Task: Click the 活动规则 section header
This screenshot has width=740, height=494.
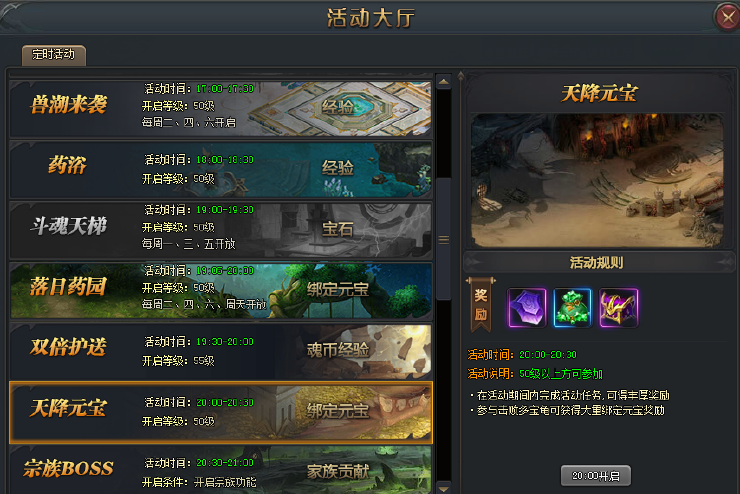Action: click(x=597, y=262)
